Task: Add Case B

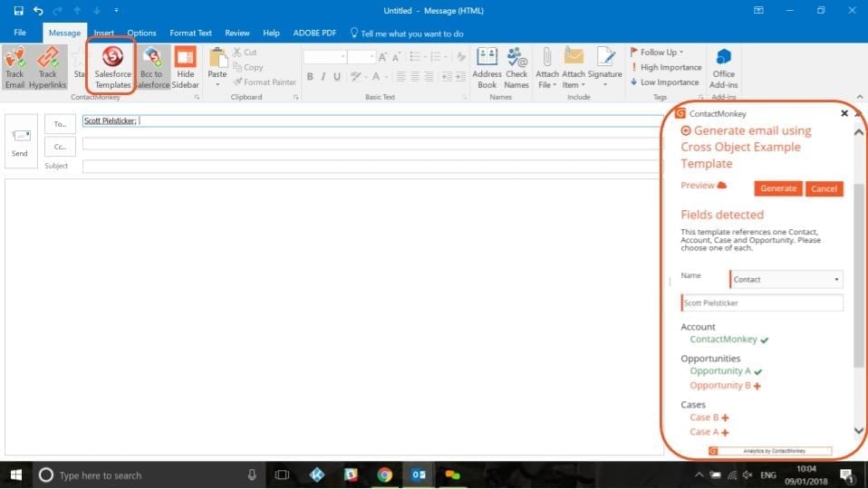Action: pos(709,417)
